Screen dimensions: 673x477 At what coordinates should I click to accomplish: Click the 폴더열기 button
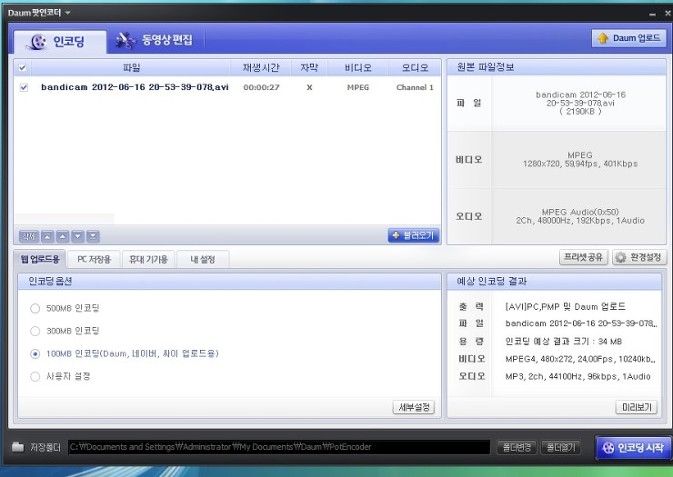561,447
